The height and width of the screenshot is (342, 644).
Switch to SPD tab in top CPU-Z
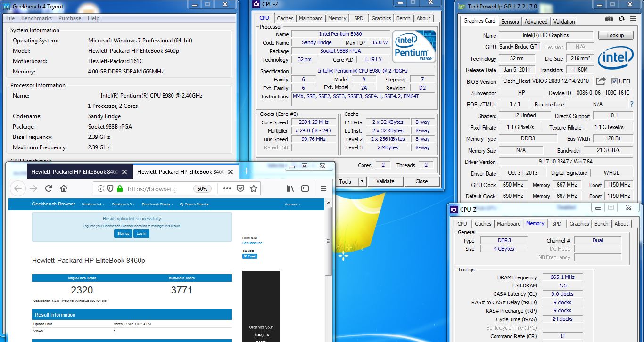click(x=359, y=18)
